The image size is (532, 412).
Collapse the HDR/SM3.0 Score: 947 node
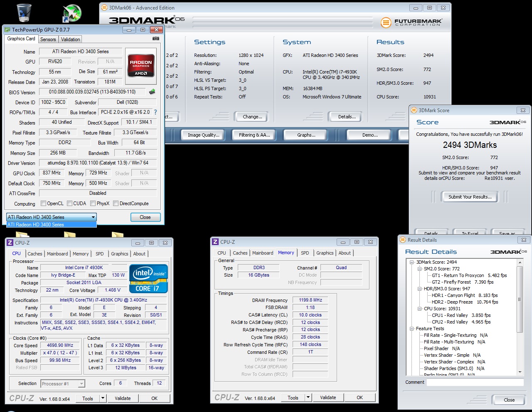419,289
